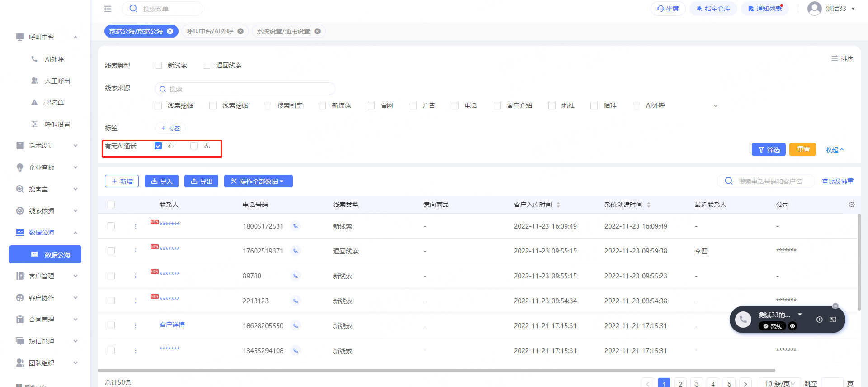Click the horizontal table scrollbar

[x=436, y=370]
